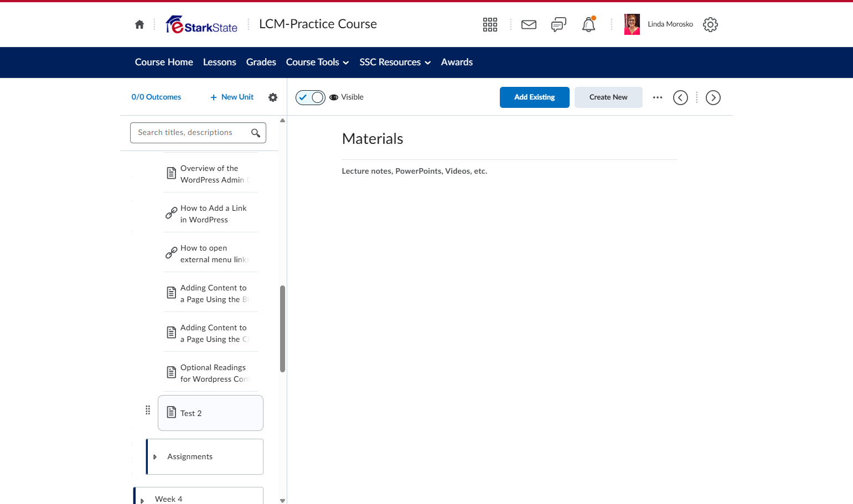Viewport: 853px width, 504px height.
Task: Click the Stark State logo
Action: [201, 24]
